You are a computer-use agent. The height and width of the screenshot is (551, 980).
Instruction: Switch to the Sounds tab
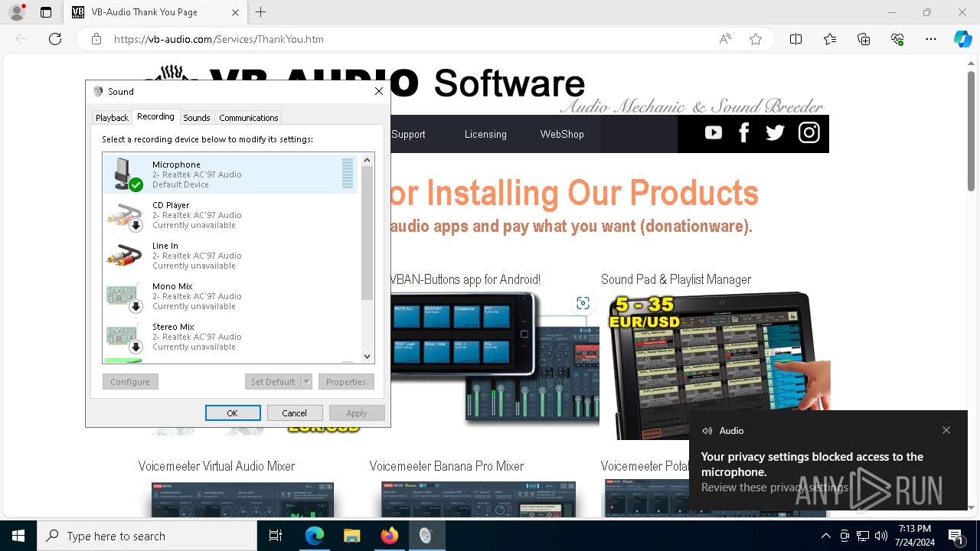(196, 118)
